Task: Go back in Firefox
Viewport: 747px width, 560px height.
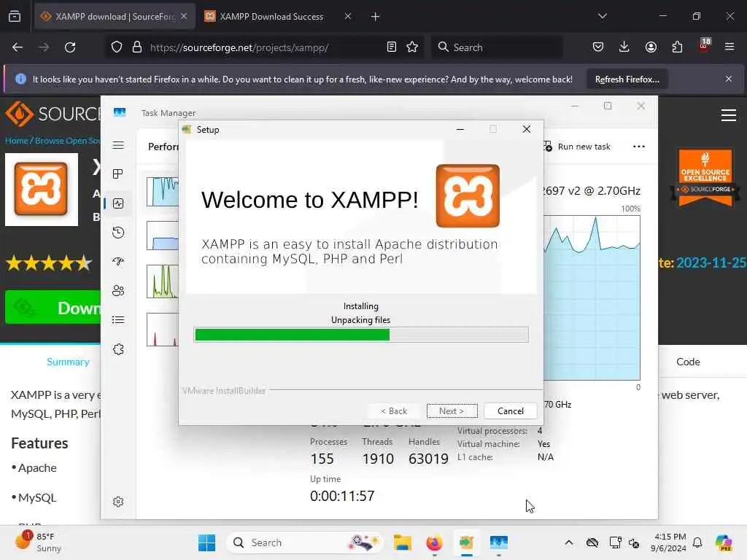Action: (18, 47)
